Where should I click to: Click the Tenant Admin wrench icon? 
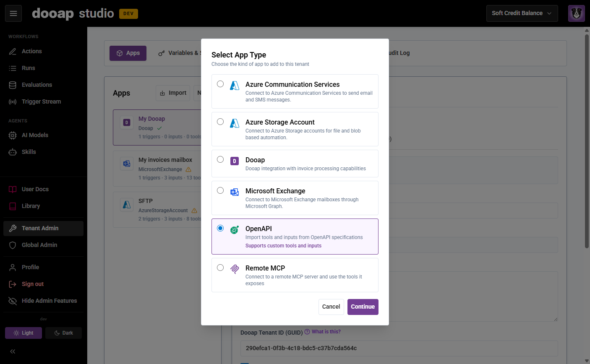pyautogui.click(x=13, y=228)
